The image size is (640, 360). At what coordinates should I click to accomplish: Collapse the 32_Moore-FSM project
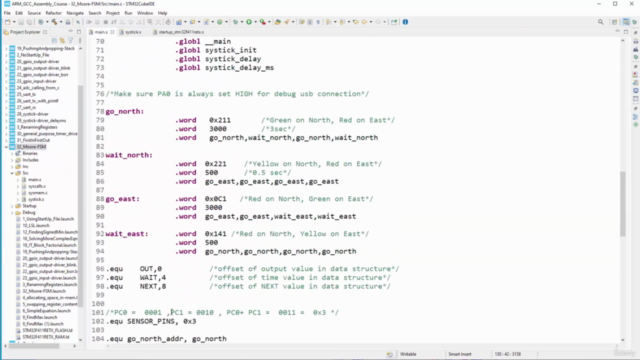(x=6, y=147)
